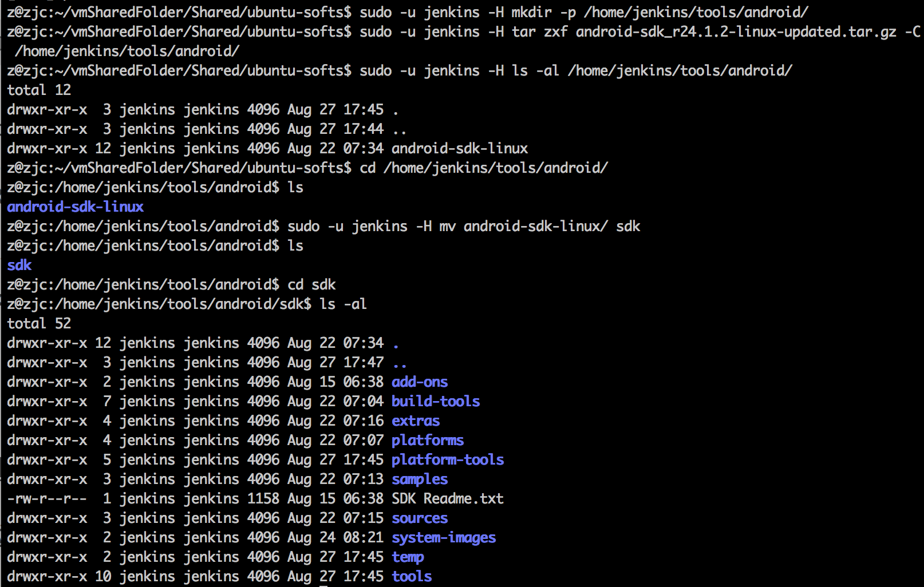Click the blue 'android-sdk-linux' ls output
The width and height of the screenshot is (924, 587).
point(76,207)
